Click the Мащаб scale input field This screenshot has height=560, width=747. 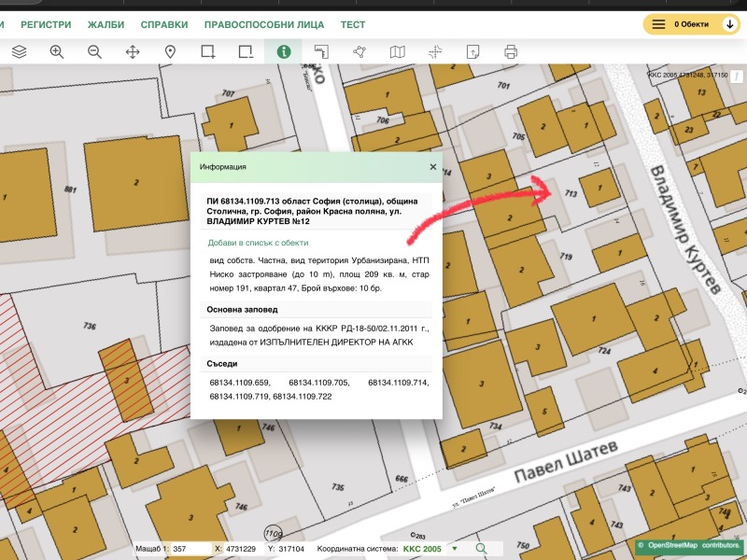(x=190, y=549)
